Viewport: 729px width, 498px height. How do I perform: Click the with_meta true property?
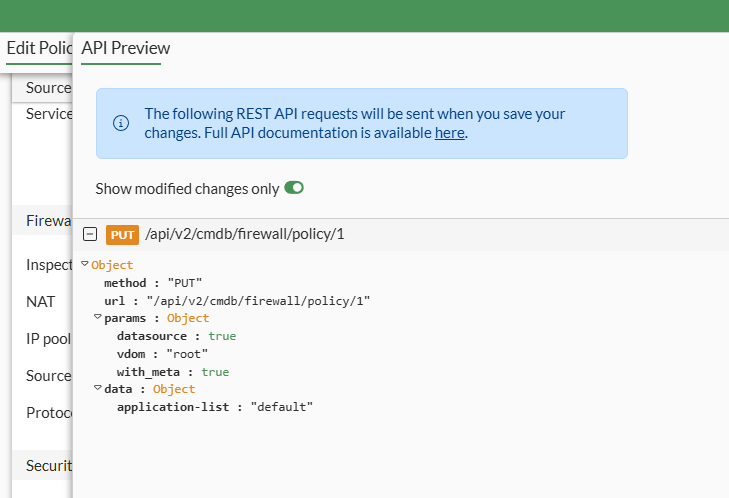tap(172, 372)
